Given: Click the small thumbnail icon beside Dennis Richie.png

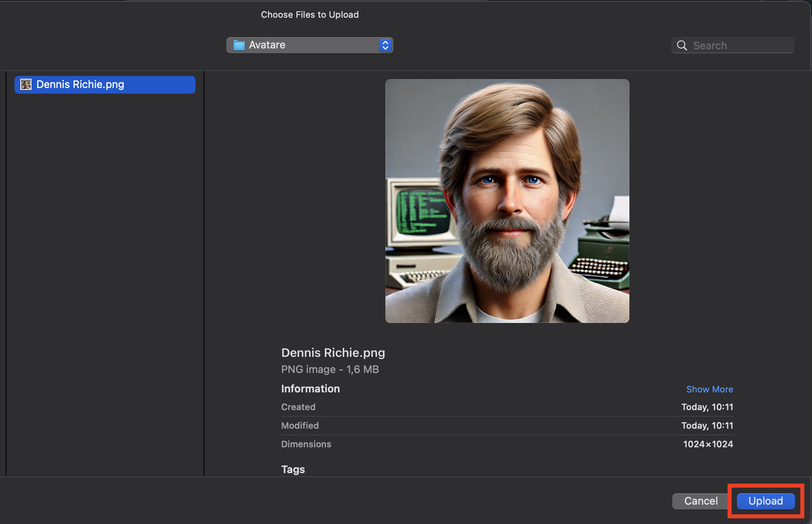Looking at the screenshot, I should [x=26, y=85].
